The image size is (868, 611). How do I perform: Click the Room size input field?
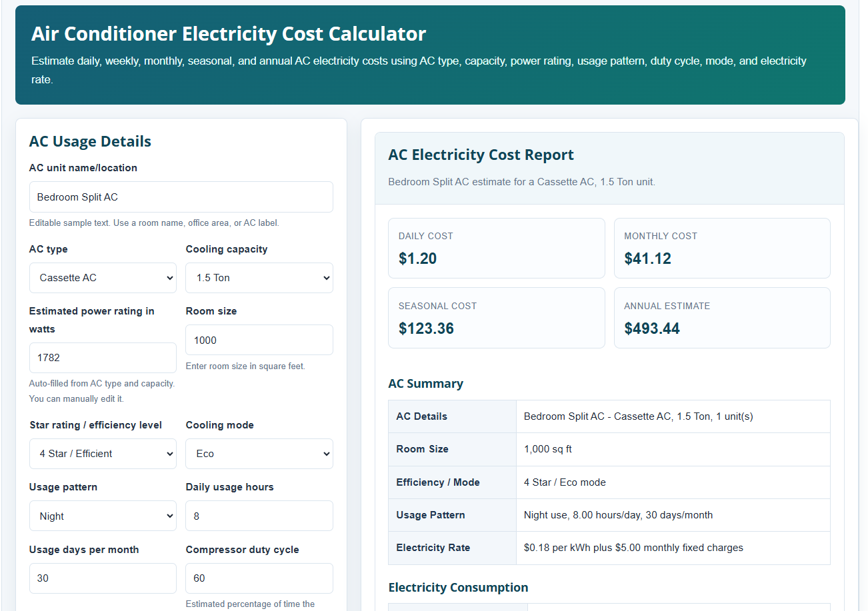click(x=259, y=340)
